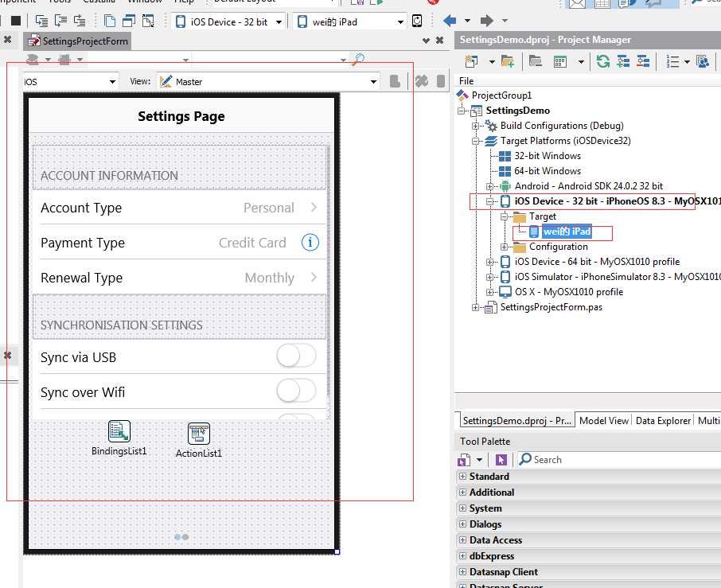This screenshot has width=721, height=588.
Task: Select the SettingsDemo.dproj - Pr... tab
Action: tap(516, 421)
